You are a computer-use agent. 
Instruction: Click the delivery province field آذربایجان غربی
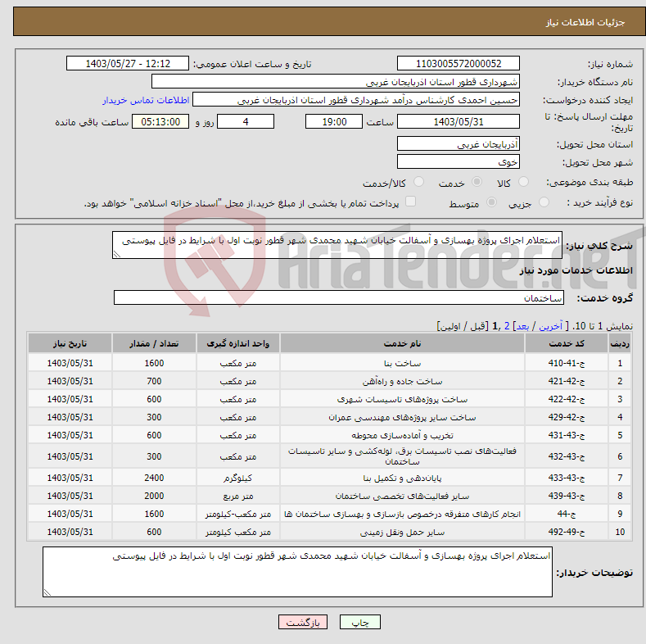[x=459, y=144]
